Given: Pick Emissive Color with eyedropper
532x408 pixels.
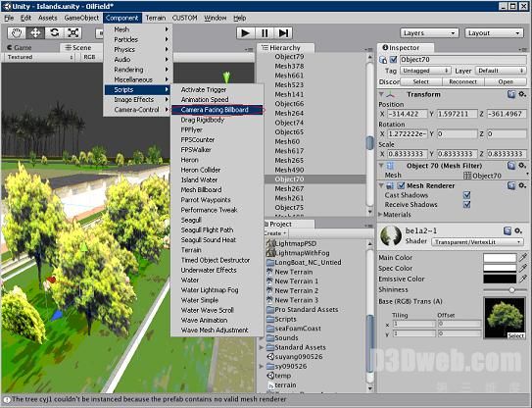Looking at the screenshot, I should point(523,279).
